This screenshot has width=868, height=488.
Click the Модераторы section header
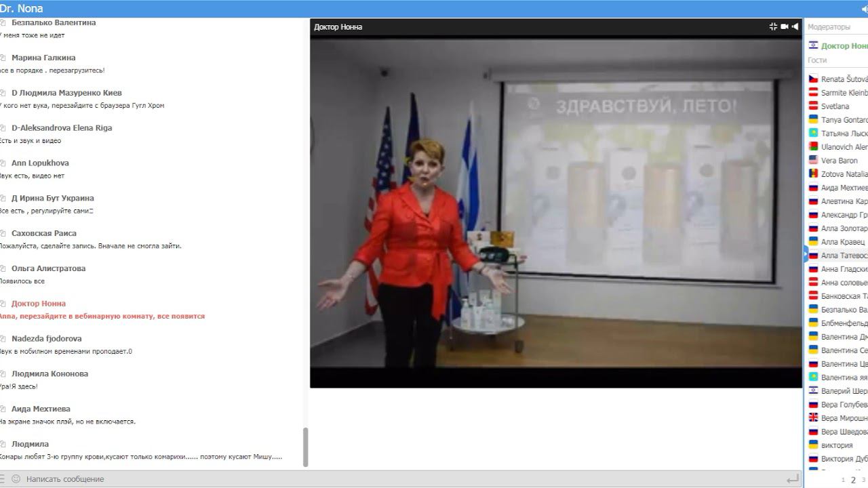pos(829,27)
